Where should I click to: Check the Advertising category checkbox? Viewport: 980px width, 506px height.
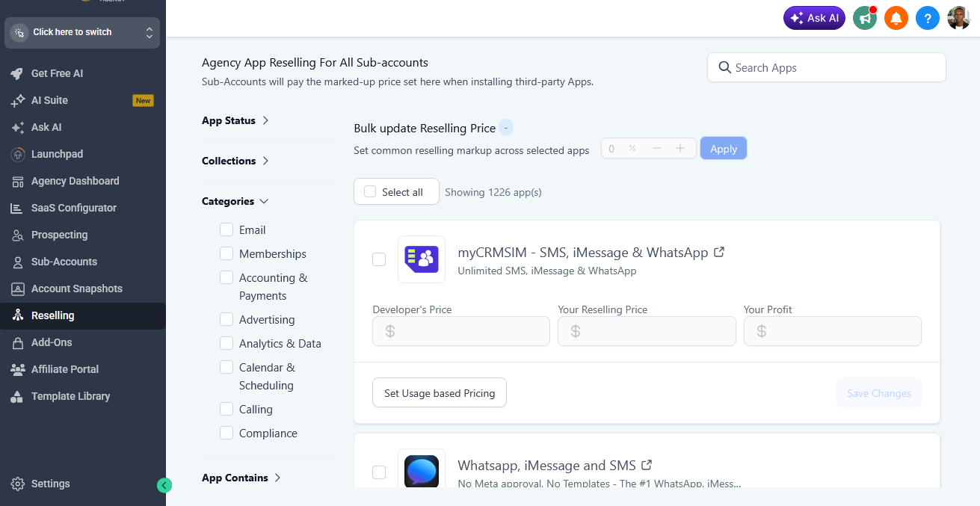coord(226,319)
